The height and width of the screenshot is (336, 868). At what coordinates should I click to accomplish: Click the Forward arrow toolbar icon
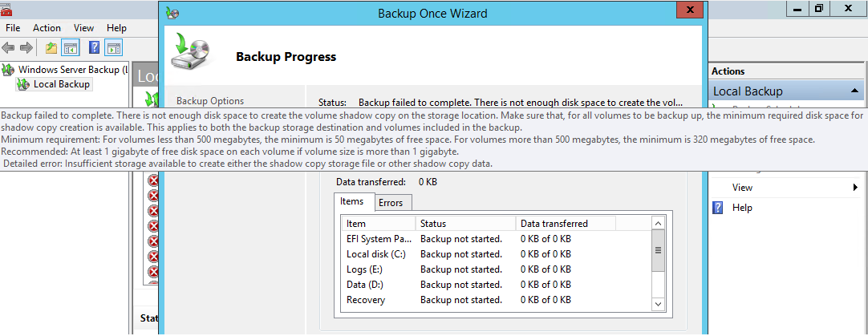[x=26, y=47]
